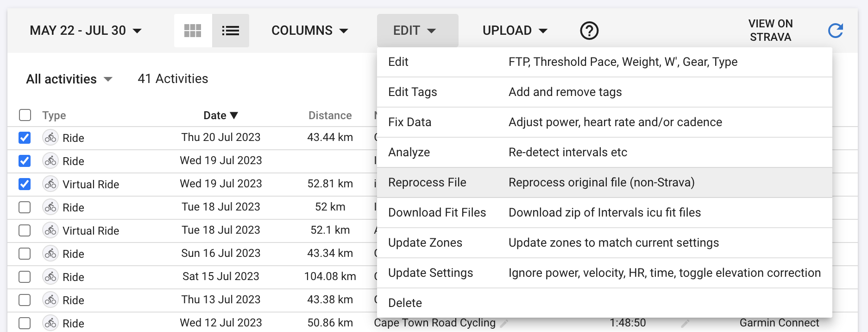Expand the COLUMNS dropdown
The width and height of the screenshot is (868, 332).
pyautogui.click(x=309, y=31)
